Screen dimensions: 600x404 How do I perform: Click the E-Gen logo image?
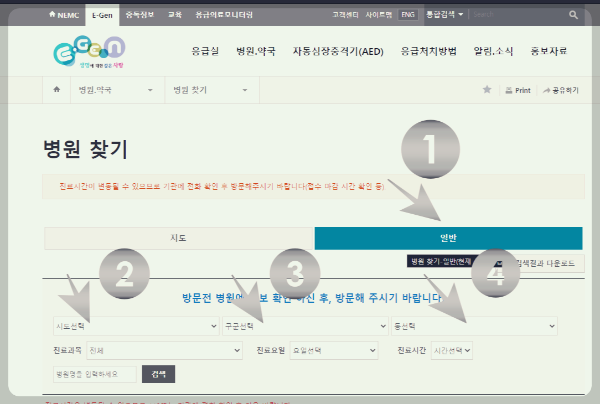click(x=90, y=52)
